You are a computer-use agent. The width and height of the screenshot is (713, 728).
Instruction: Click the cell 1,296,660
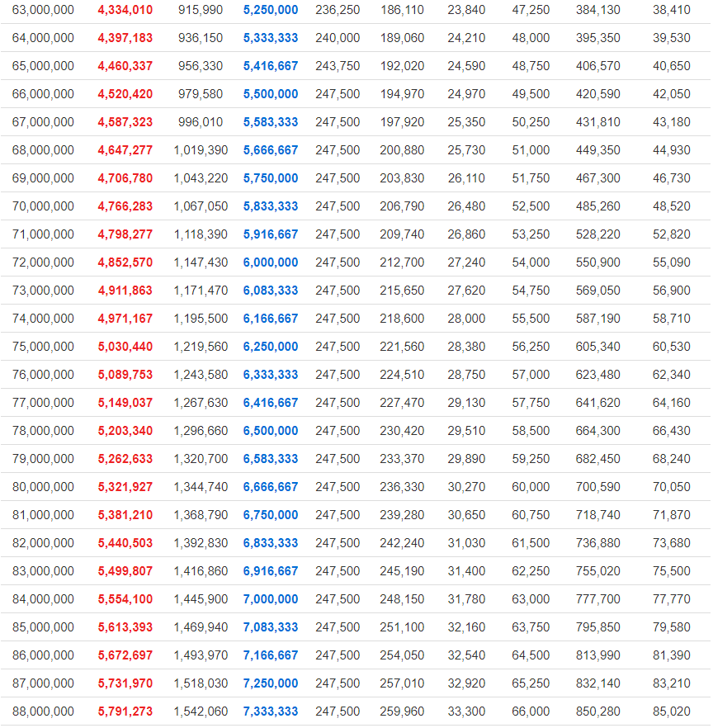pyautogui.click(x=201, y=431)
